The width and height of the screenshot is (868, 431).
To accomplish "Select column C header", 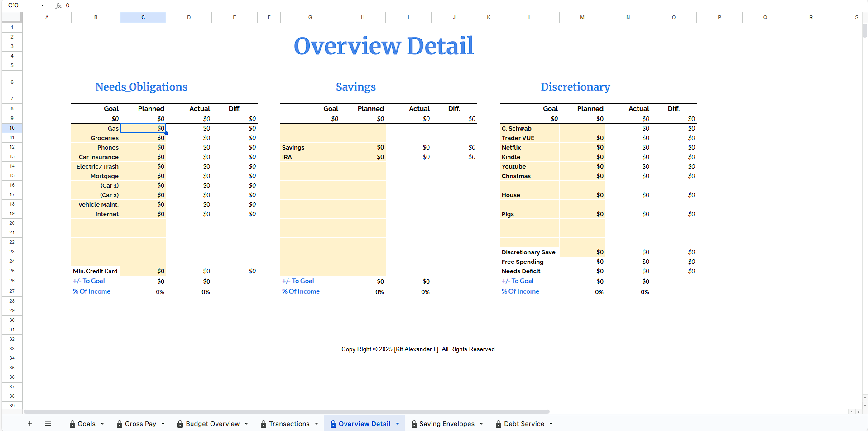I will (x=143, y=17).
